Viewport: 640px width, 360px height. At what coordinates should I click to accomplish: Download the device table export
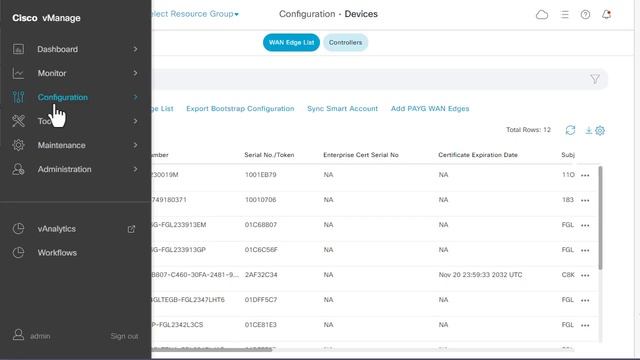point(589,130)
